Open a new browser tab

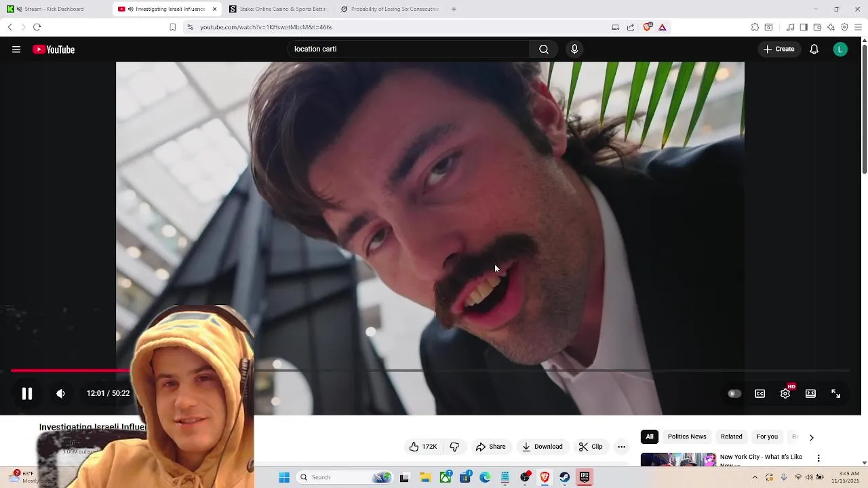454,9
